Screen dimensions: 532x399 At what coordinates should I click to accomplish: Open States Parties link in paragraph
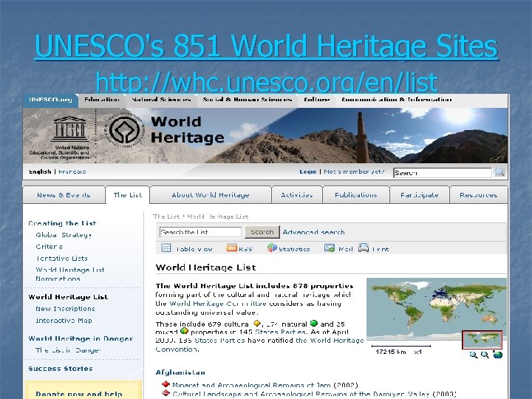(x=281, y=332)
